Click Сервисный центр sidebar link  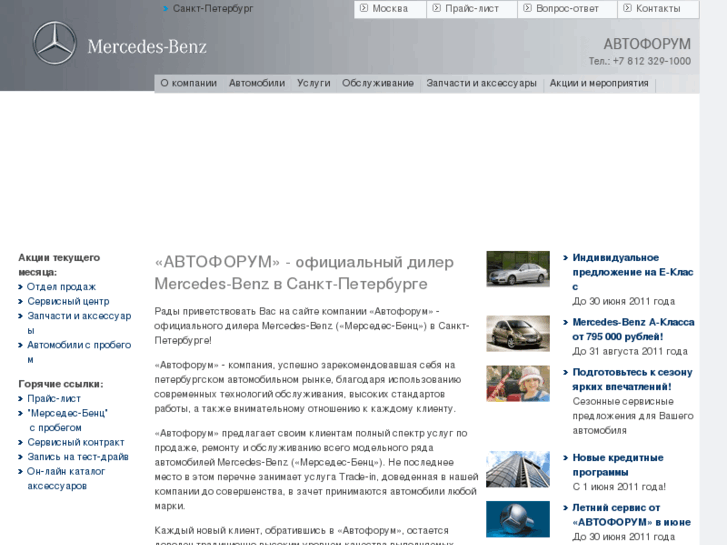68,301
